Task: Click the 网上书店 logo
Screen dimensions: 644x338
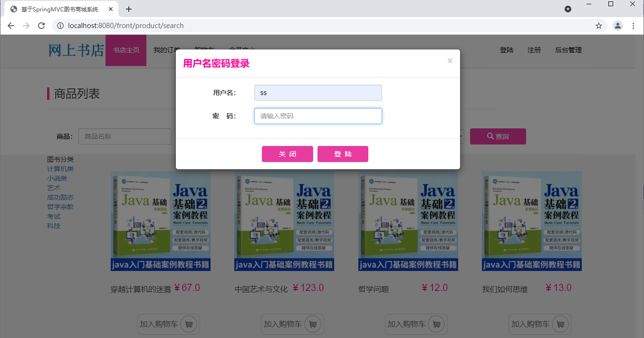Action: click(x=76, y=50)
